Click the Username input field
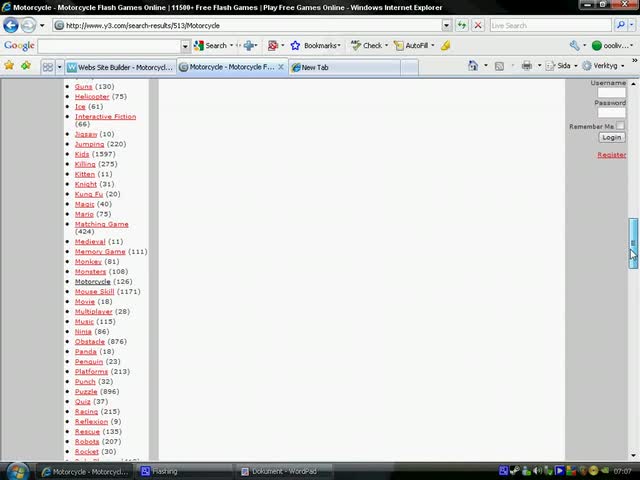 [x=611, y=93]
